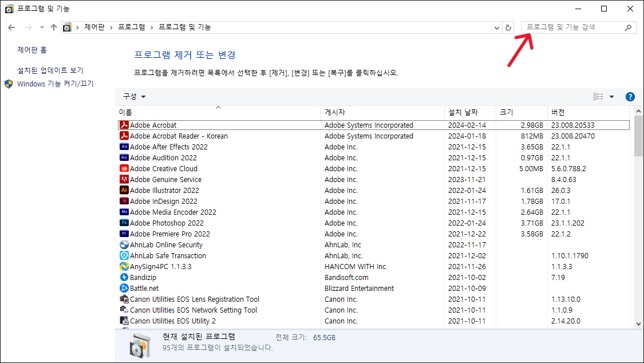Click version 23.008.20533 cell
644x363 pixels.
[x=572, y=125]
